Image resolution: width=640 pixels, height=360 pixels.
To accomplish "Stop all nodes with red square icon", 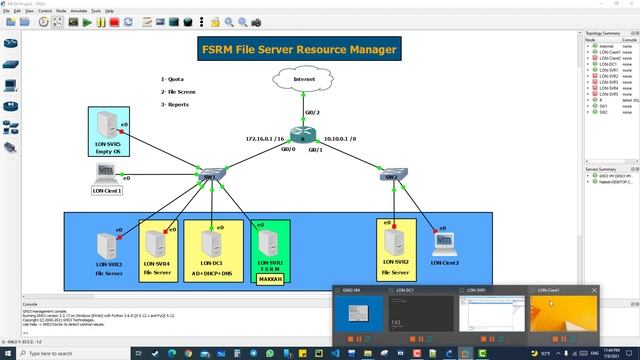I will [x=114, y=22].
